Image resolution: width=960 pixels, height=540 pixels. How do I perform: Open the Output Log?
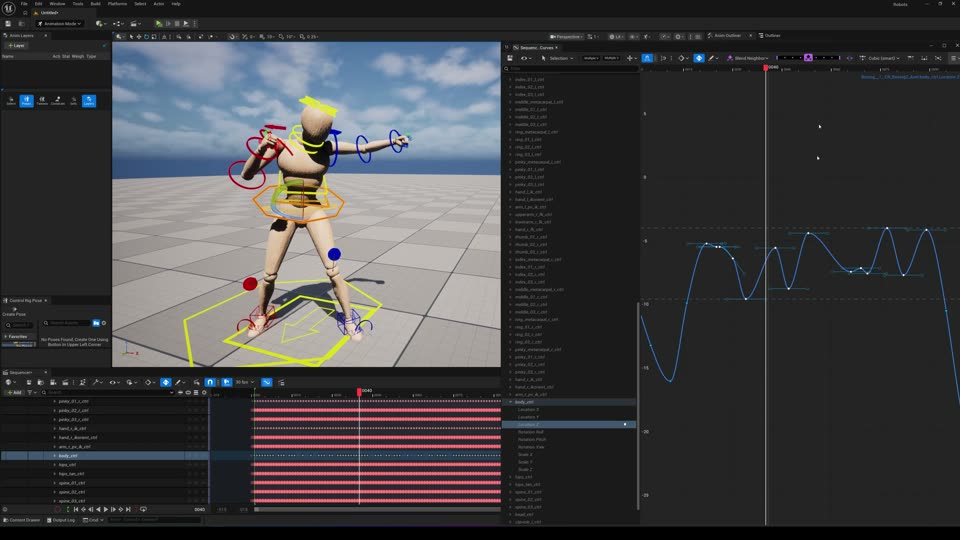pos(61,520)
